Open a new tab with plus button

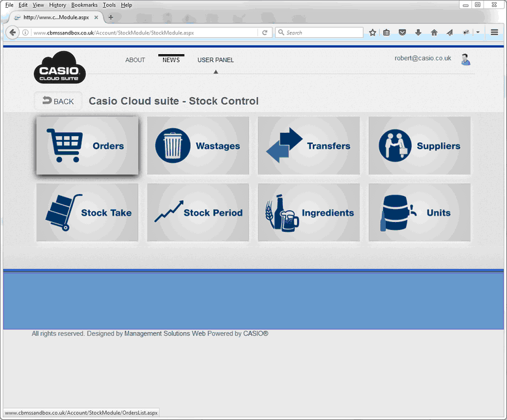[x=111, y=18]
